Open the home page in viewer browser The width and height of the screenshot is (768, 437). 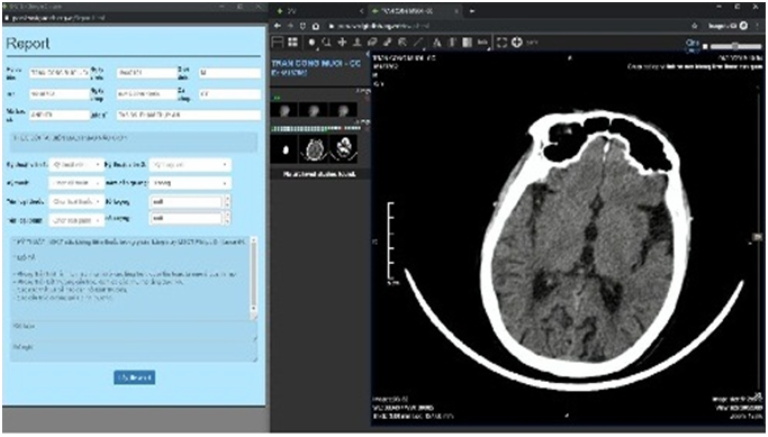[316, 26]
